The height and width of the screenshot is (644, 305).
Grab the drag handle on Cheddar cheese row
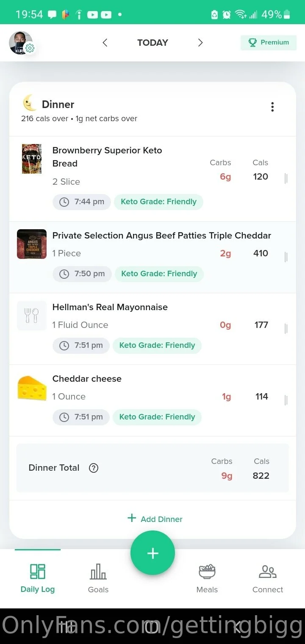286,400
